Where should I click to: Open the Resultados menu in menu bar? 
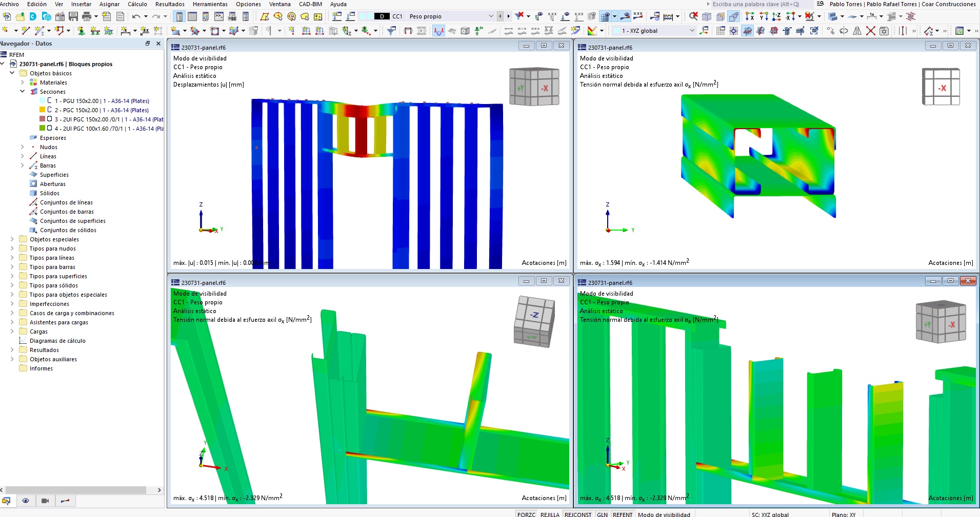tap(170, 4)
